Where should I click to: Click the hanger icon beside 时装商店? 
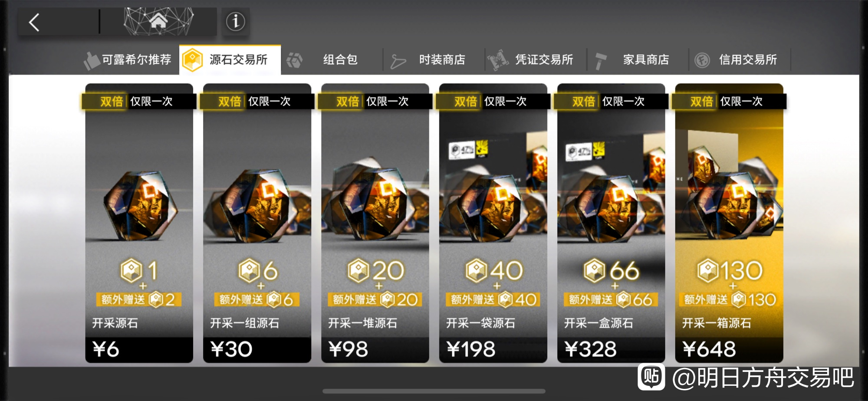coord(398,61)
